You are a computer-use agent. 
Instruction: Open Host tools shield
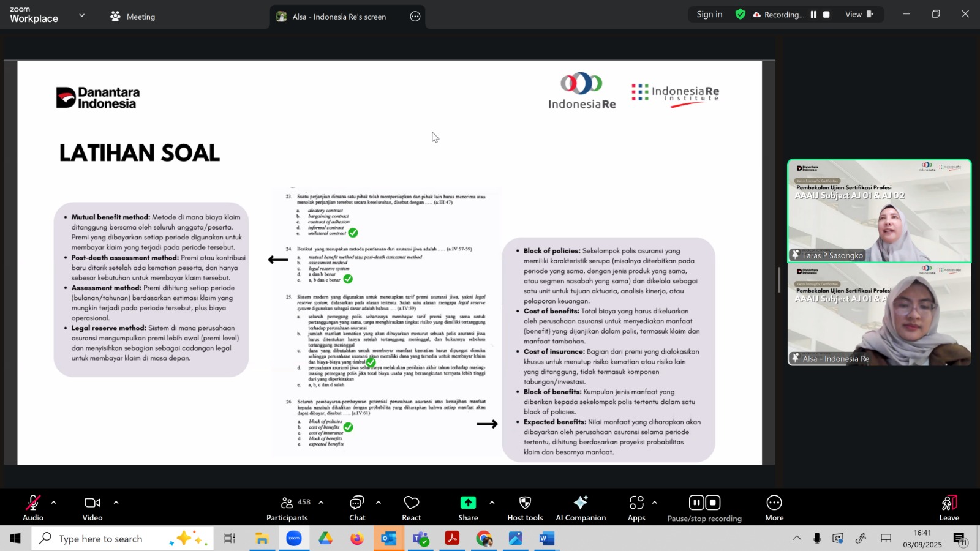pyautogui.click(x=525, y=508)
